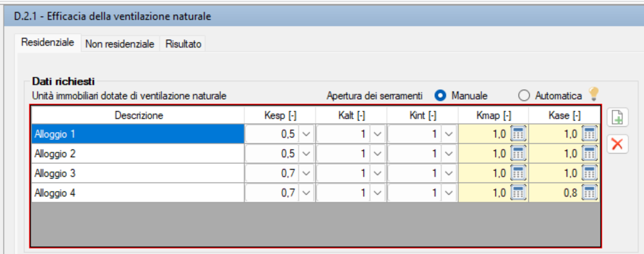The height and width of the screenshot is (254, 644).
Task: Open Kase calculator for Alloggio 1
Action: (x=589, y=134)
